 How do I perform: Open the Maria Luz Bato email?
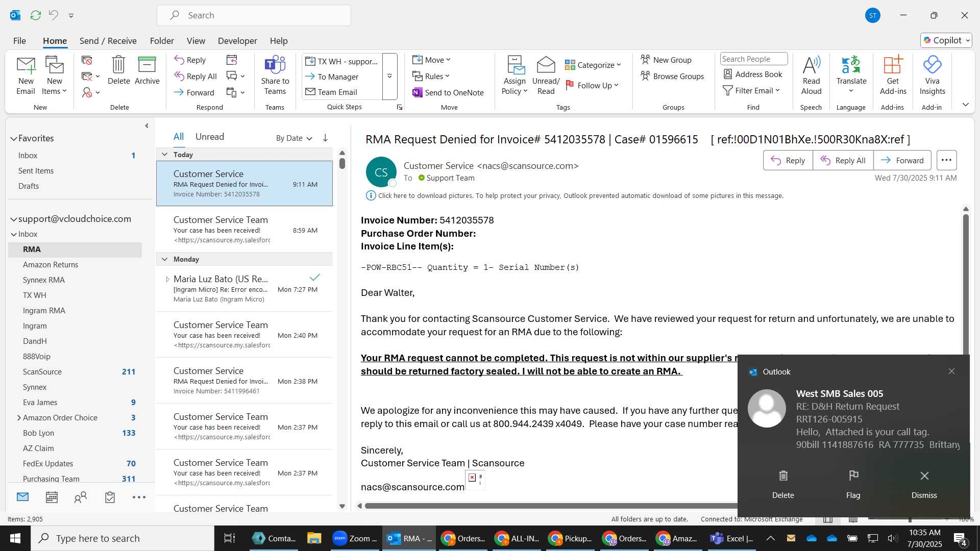(244, 289)
